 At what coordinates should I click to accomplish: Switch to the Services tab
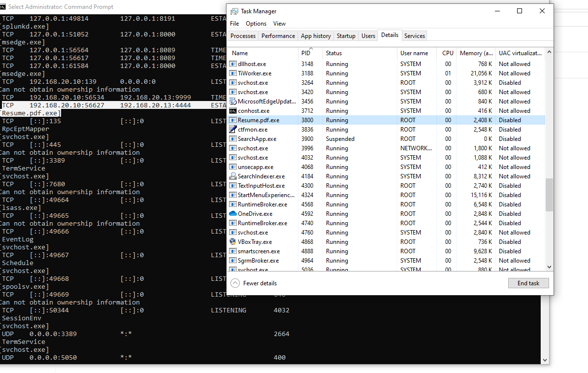pyautogui.click(x=414, y=35)
